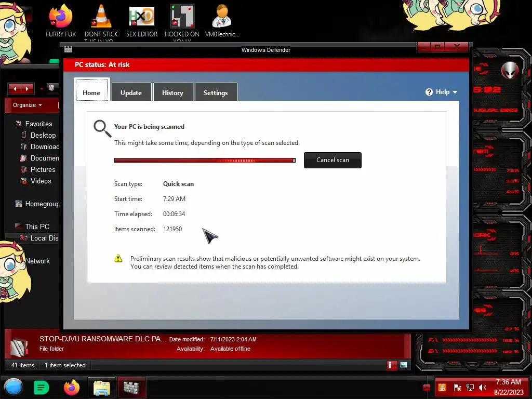Click the Alienware alien head gadget
532x399 pixels.
click(x=510, y=70)
